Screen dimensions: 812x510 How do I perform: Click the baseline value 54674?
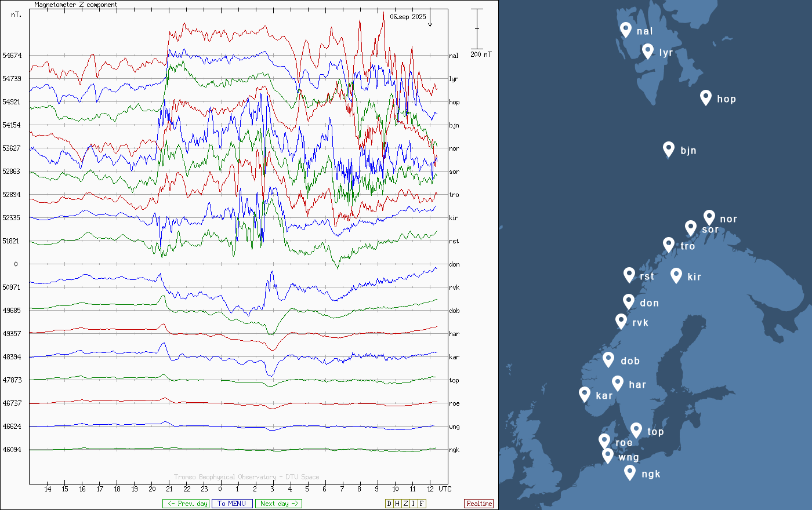[x=12, y=56]
